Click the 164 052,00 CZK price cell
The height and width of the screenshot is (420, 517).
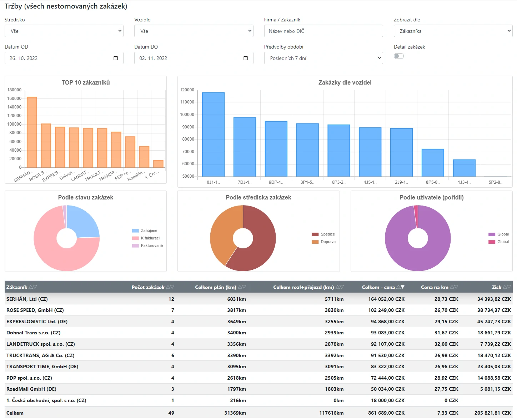[x=386, y=299]
